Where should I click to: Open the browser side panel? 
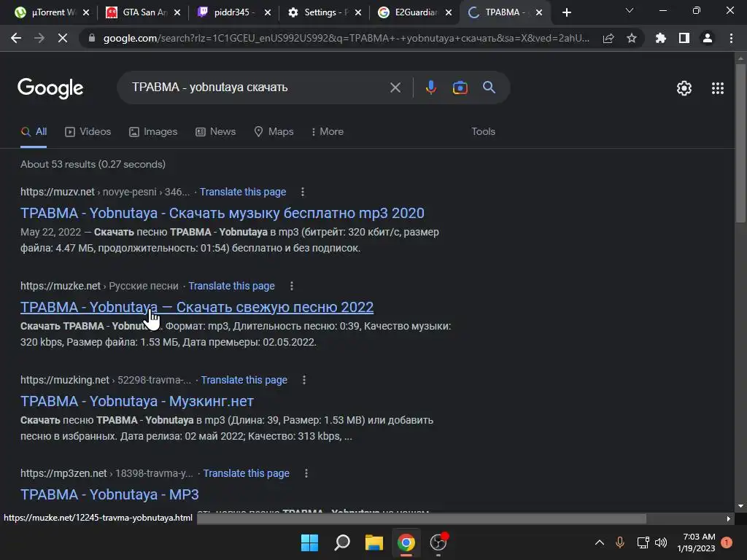point(684,38)
